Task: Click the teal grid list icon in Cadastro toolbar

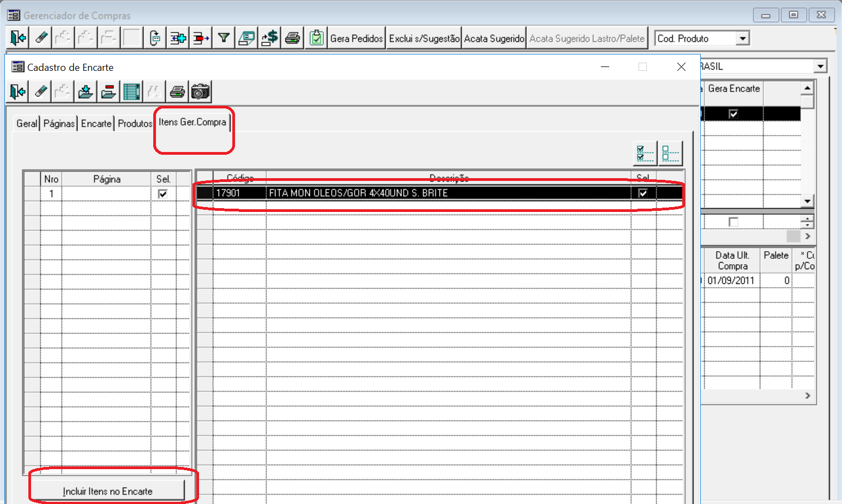Action: (131, 92)
